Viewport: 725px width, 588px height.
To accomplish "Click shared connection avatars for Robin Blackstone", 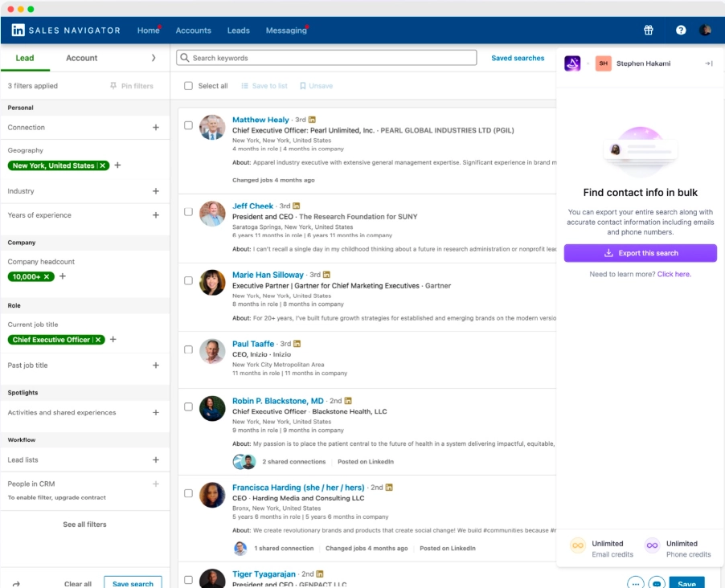I will click(x=244, y=461).
